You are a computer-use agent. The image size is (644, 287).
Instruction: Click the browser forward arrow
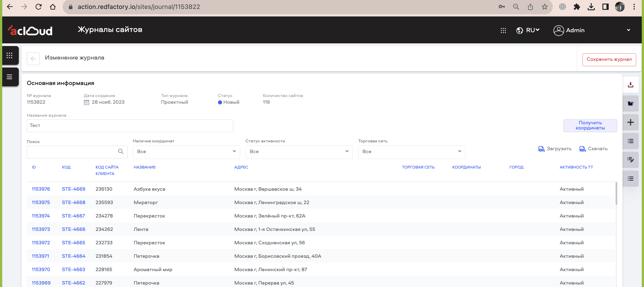point(24,7)
